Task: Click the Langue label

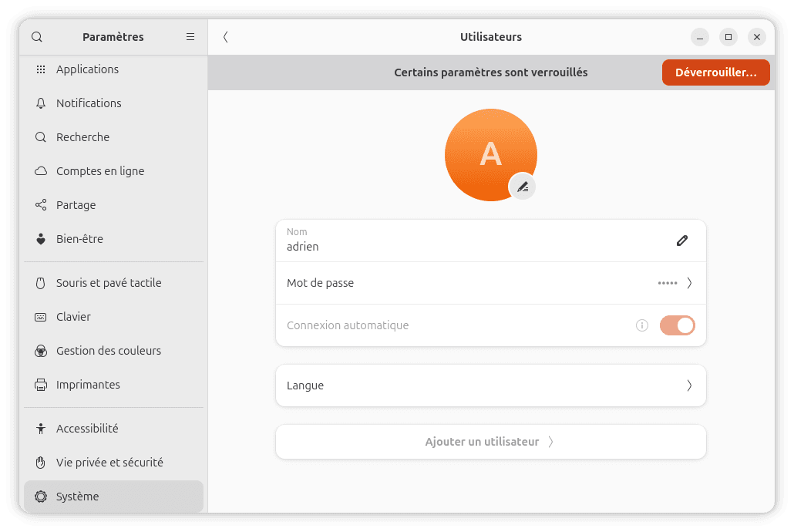Action: coord(305,386)
